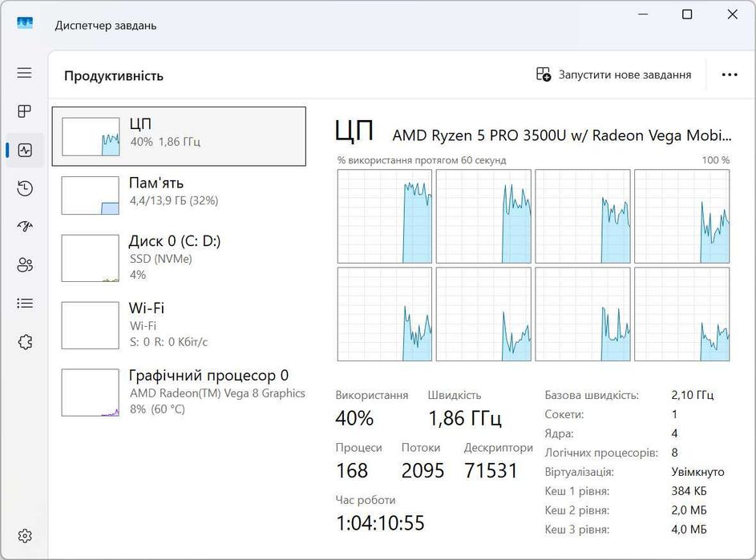The height and width of the screenshot is (560, 756).
Task: Click the Task Manager app icon
Action: 25,22
